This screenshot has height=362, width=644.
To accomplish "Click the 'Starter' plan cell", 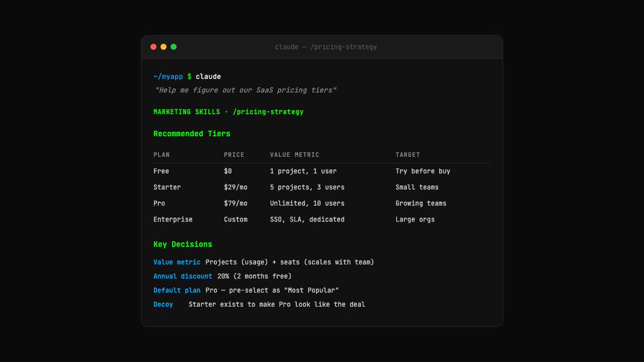I will 167,187.
